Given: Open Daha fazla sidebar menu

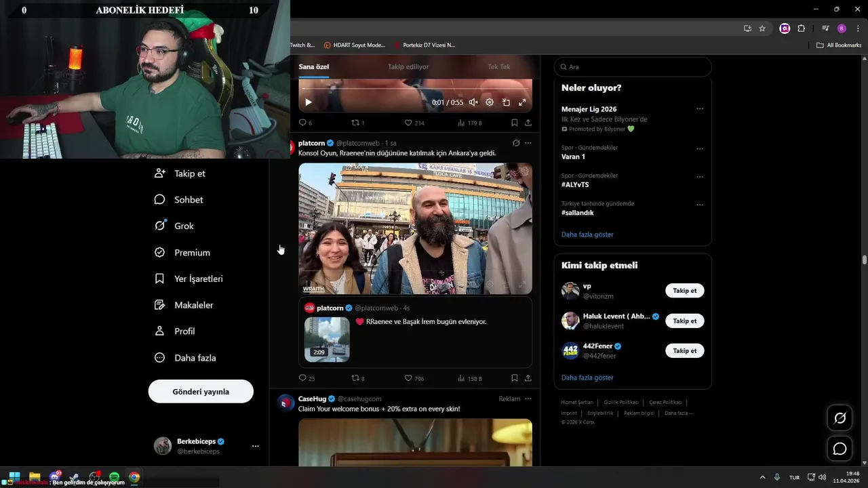Looking at the screenshot, I should 185,358.
